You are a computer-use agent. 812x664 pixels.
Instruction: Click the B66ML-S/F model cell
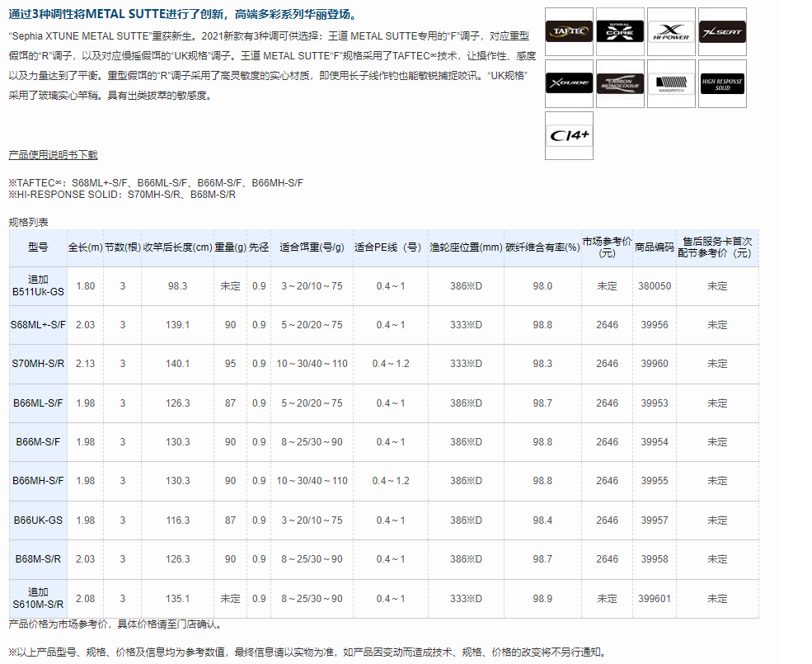38,403
